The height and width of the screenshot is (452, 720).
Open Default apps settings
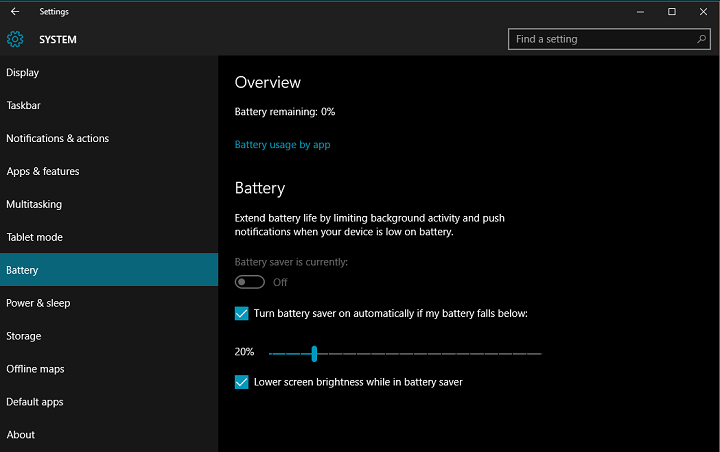tap(109, 402)
